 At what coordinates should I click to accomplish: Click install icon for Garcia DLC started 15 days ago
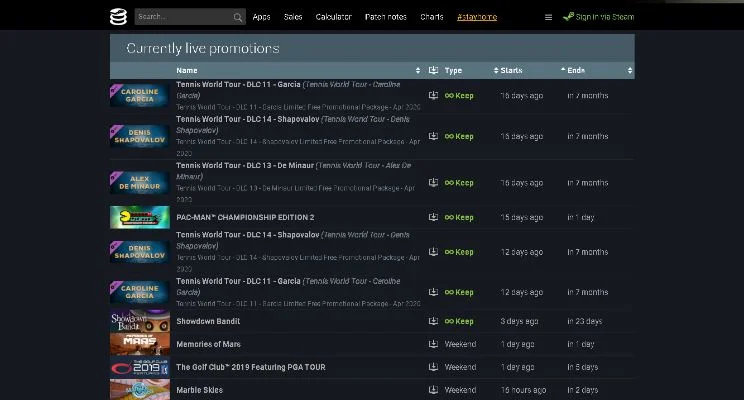pos(433,95)
